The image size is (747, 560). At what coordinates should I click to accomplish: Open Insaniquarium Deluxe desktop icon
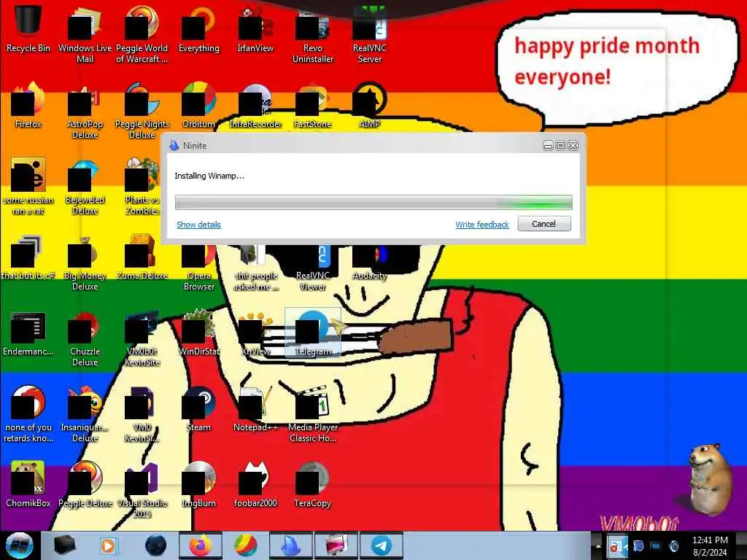point(85,413)
